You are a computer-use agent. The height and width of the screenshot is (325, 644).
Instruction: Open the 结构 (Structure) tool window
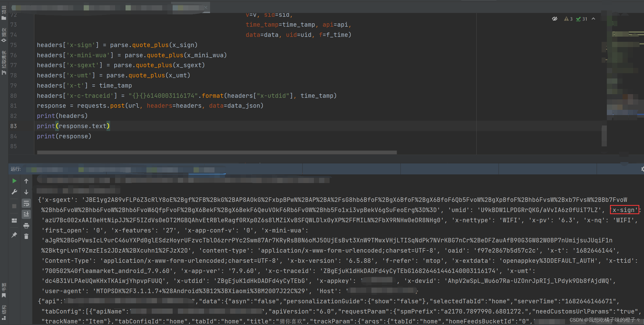click(4, 313)
